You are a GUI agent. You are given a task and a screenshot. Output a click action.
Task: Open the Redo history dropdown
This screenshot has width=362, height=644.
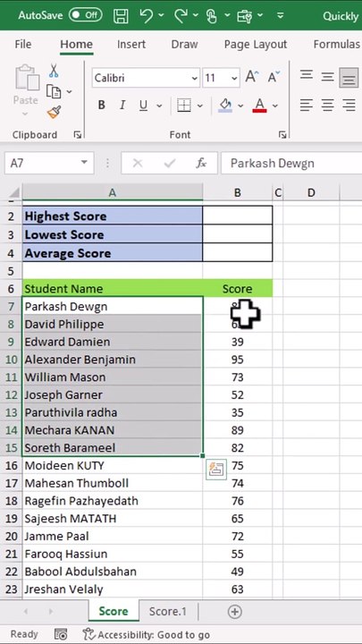click(196, 15)
